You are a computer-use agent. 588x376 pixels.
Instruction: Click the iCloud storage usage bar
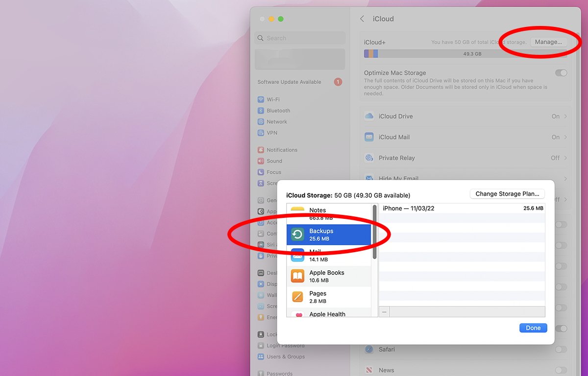465,54
